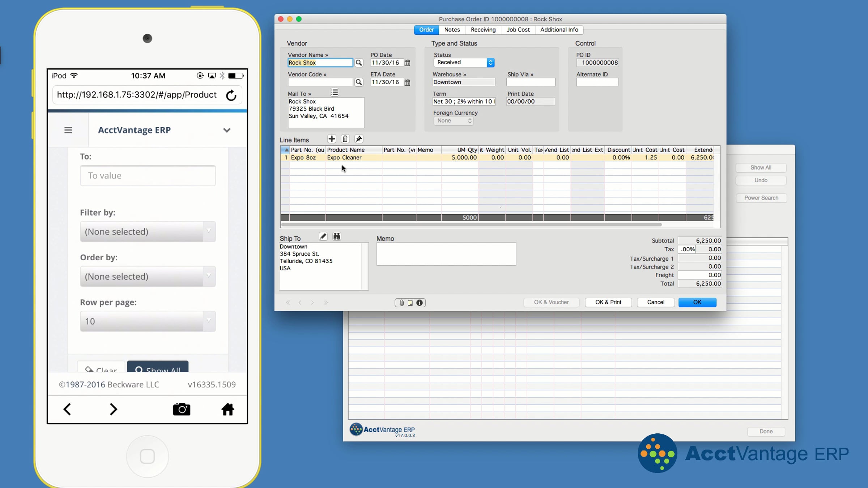This screenshot has height=488, width=868.
Task: Expand the AcctVantage ERP header chevron
Action: coord(227,130)
